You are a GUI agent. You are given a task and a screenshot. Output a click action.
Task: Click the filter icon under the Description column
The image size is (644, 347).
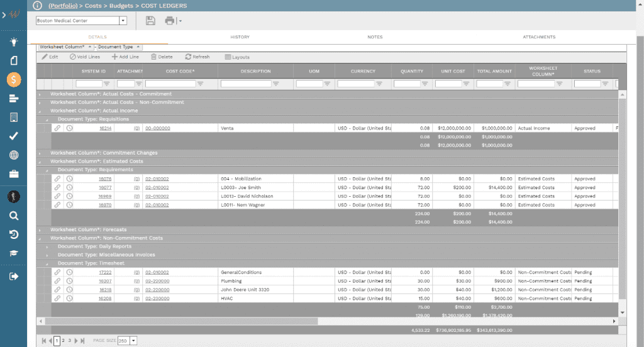[276, 84]
